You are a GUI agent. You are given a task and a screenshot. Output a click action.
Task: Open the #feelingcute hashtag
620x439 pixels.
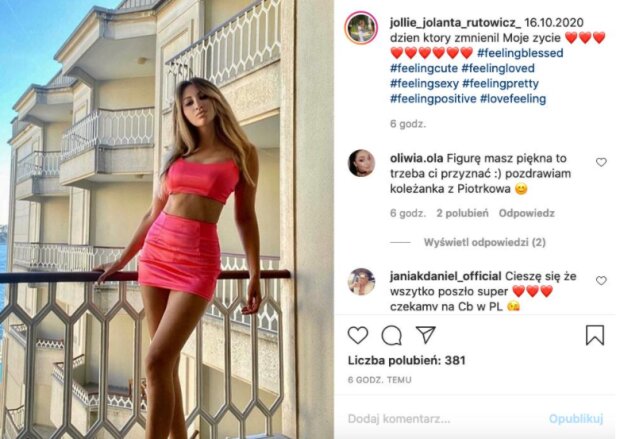click(x=424, y=68)
